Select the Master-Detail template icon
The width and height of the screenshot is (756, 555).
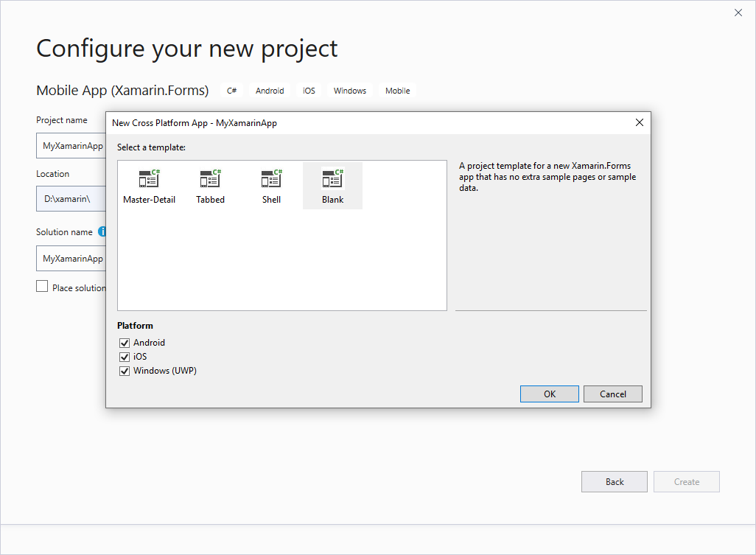click(x=149, y=179)
